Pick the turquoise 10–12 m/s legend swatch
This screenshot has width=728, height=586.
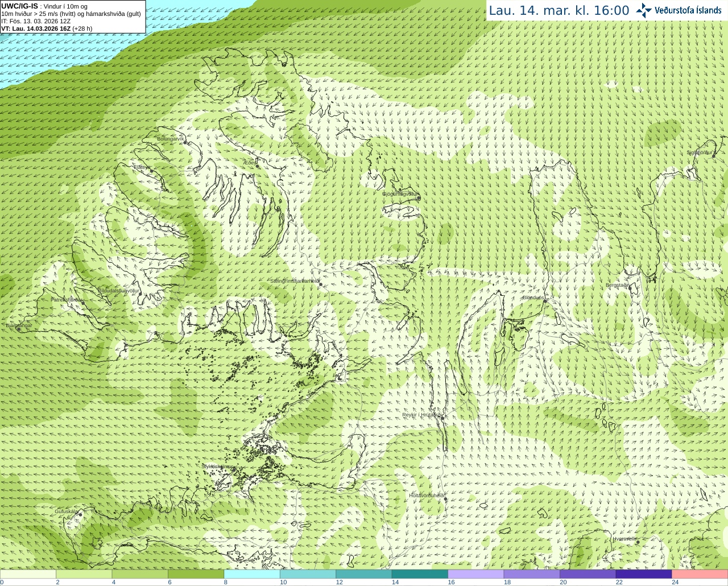coord(308,574)
